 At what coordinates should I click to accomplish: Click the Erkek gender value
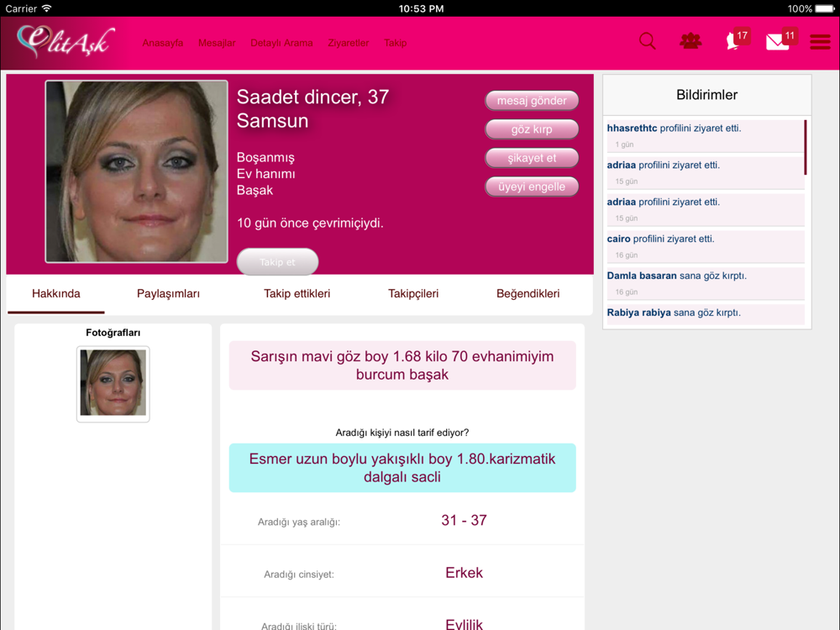point(464,573)
